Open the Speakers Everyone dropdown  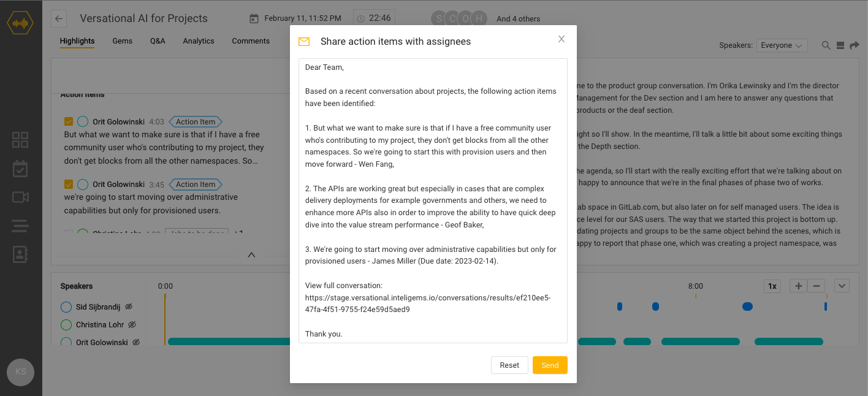[782, 45]
